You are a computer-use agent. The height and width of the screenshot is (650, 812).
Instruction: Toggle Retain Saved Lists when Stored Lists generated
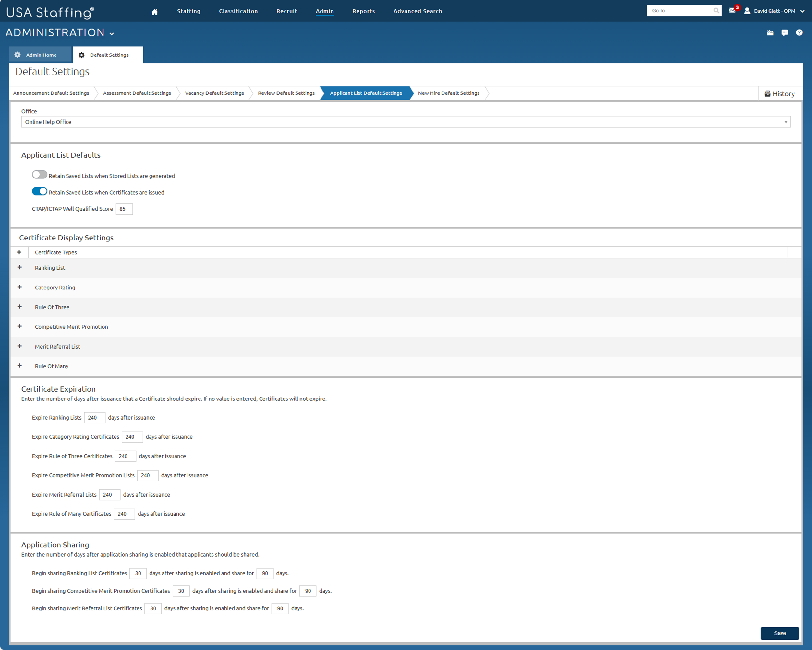(40, 175)
